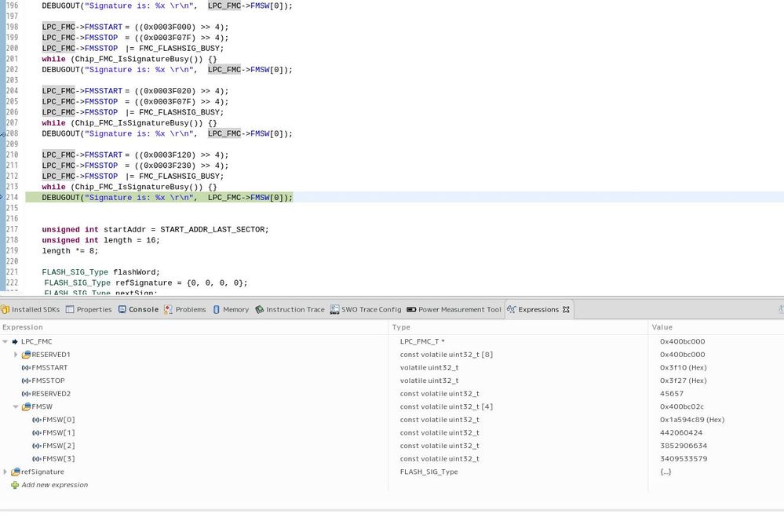Select the FMSSTOP row
Image resolution: width=784 pixels, height=532 pixels.
[392, 381]
